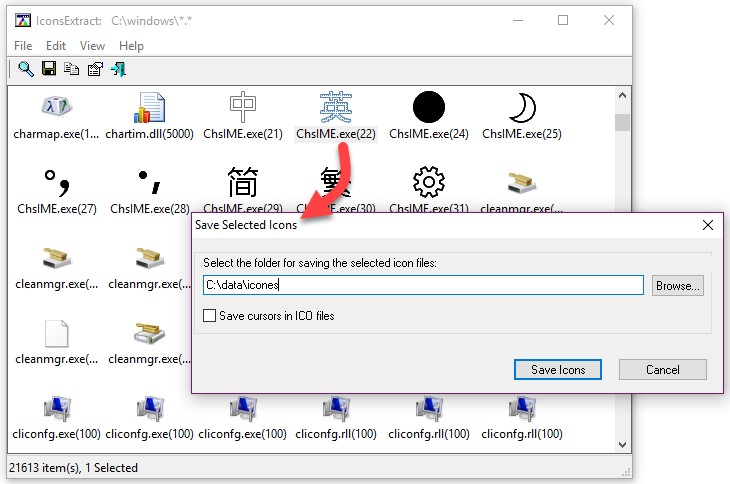Open the File menu

pyautogui.click(x=23, y=46)
